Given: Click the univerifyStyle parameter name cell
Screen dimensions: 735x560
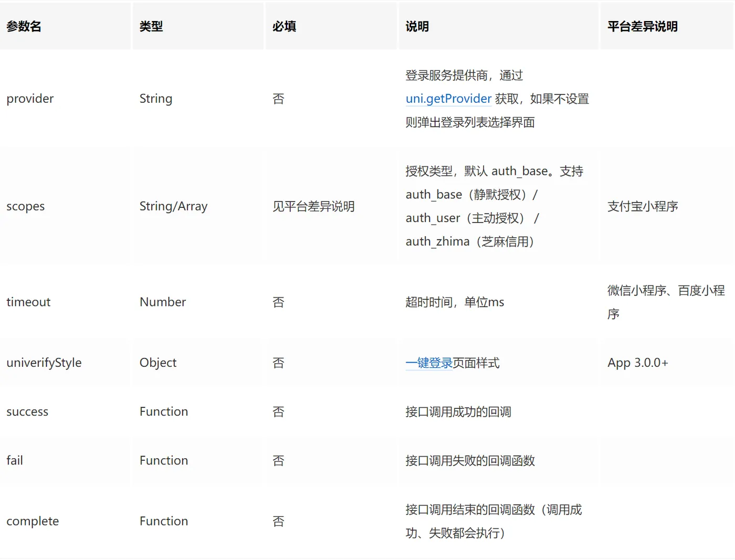Looking at the screenshot, I should point(44,363).
